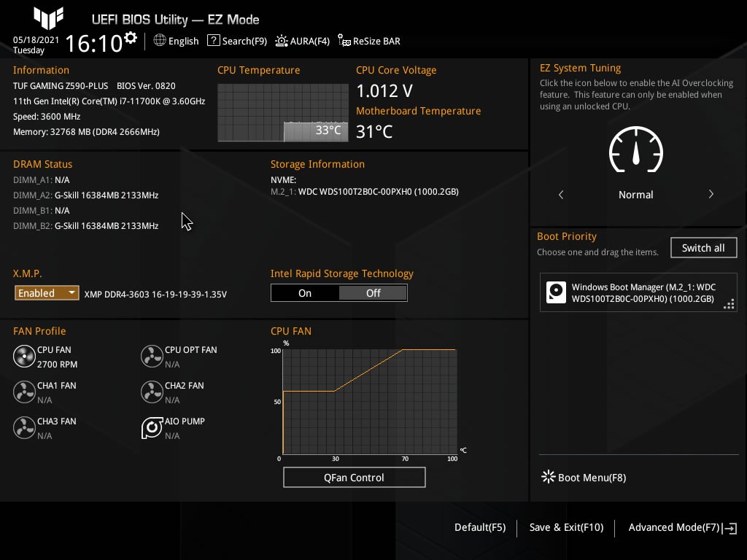Screen dimensions: 747x560
Task: Select Windows Boot Manager boot entry
Action: (x=638, y=293)
